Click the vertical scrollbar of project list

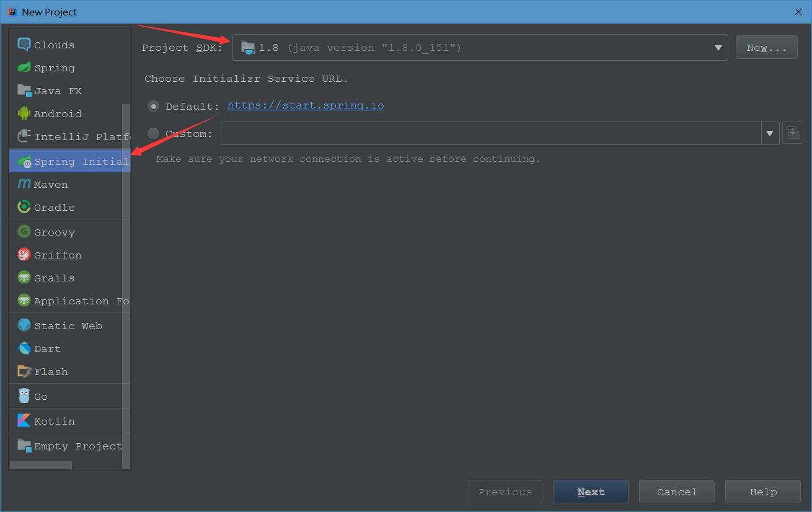point(126,285)
